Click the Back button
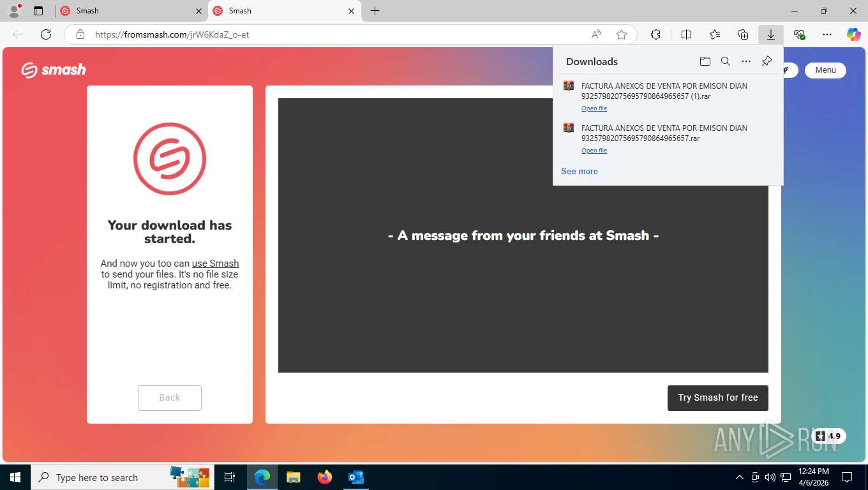 pyautogui.click(x=170, y=397)
